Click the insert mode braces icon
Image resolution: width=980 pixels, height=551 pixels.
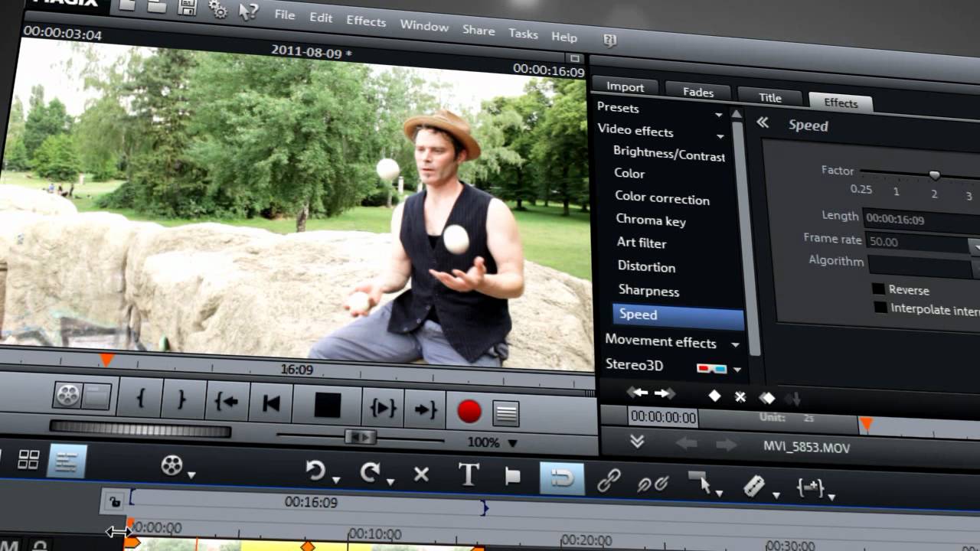click(x=810, y=488)
